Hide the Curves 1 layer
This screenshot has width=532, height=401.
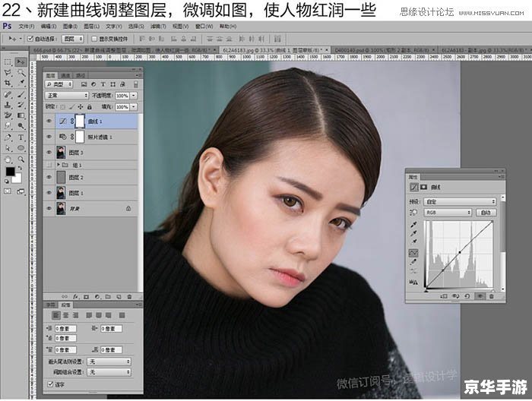[x=49, y=121]
